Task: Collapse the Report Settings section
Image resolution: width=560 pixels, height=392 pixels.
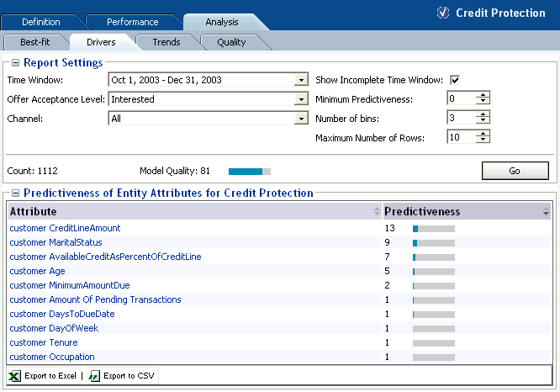Action: click(x=16, y=63)
